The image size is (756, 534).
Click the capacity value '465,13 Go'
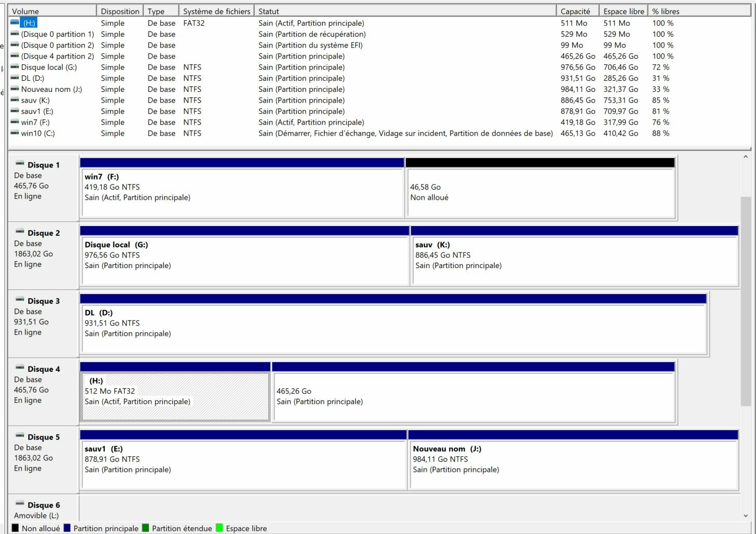[x=578, y=133]
